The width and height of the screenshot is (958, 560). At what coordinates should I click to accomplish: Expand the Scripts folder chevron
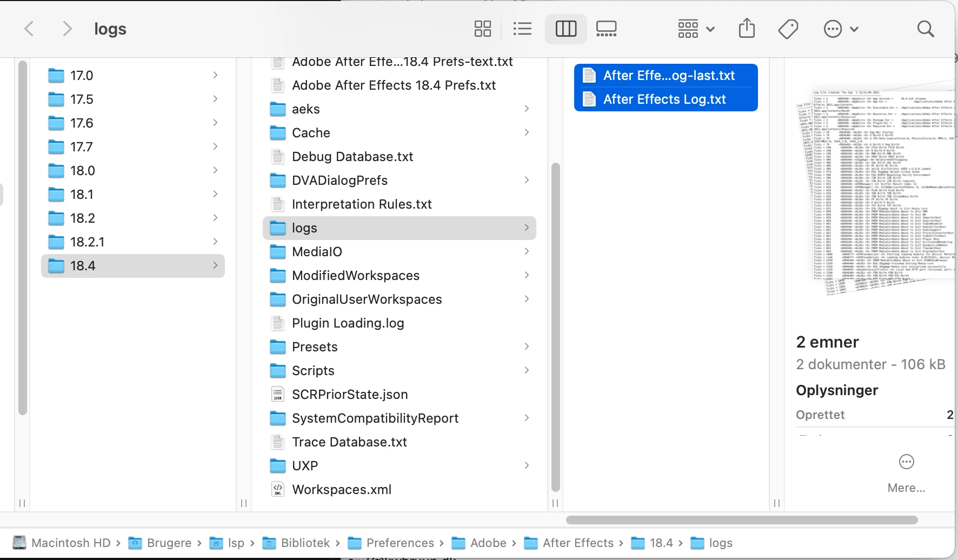pyautogui.click(x=527, y=370)
